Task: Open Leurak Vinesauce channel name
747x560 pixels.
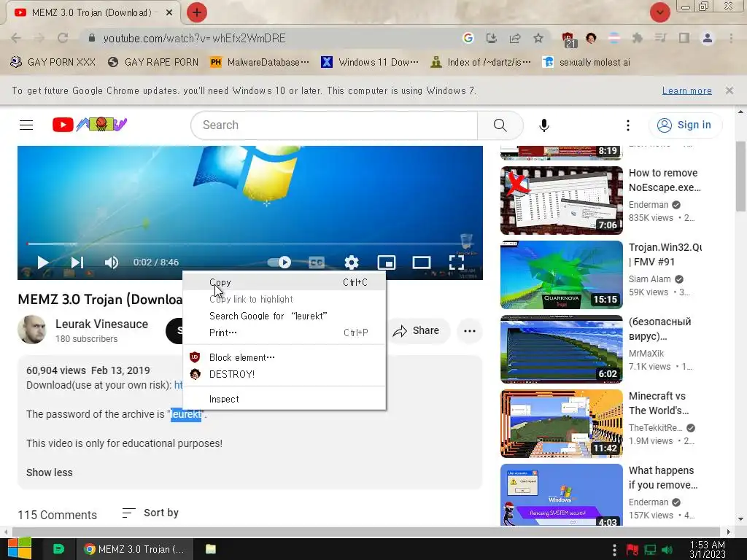Action: click(101, 324)
